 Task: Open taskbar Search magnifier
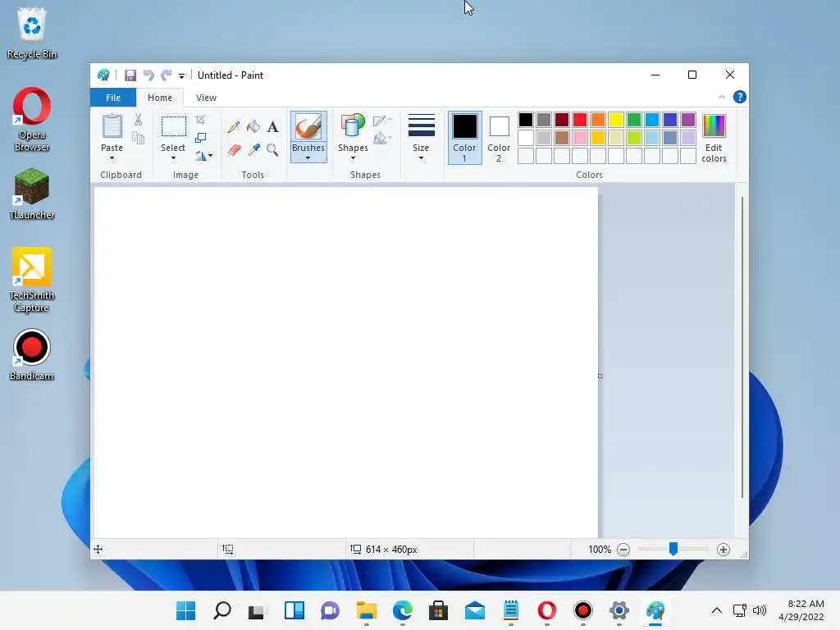click(221, 610)
